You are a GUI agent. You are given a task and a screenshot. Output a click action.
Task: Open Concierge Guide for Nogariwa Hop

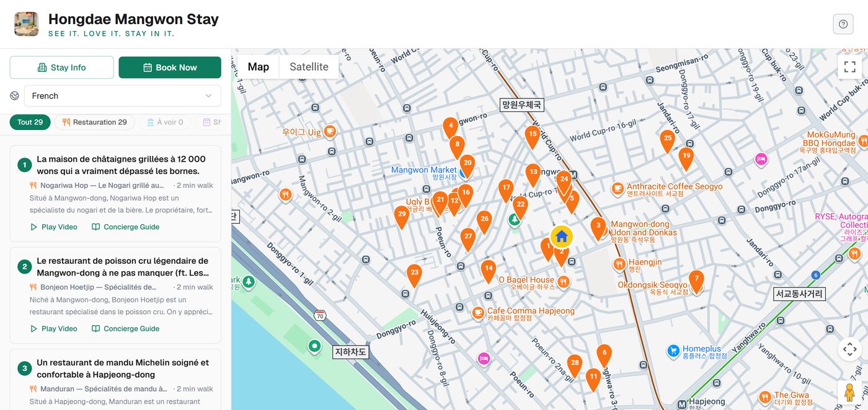coord(126,227)
